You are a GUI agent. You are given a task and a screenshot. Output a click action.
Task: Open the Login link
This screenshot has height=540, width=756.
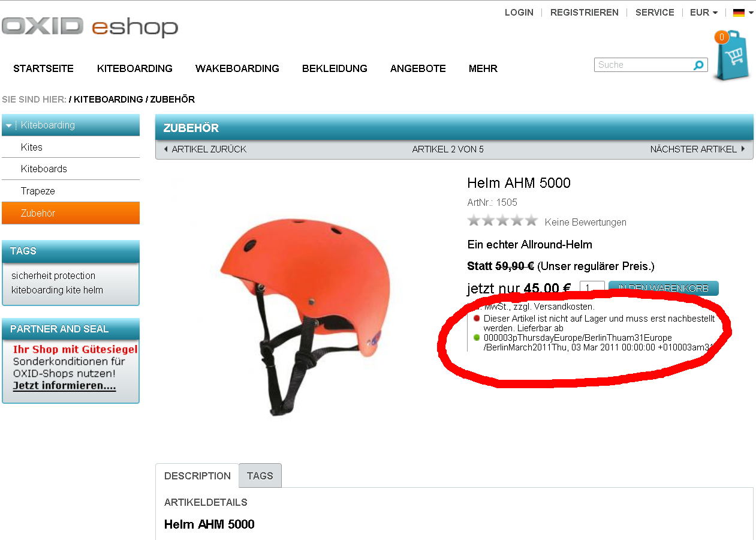tap(519, 13)
